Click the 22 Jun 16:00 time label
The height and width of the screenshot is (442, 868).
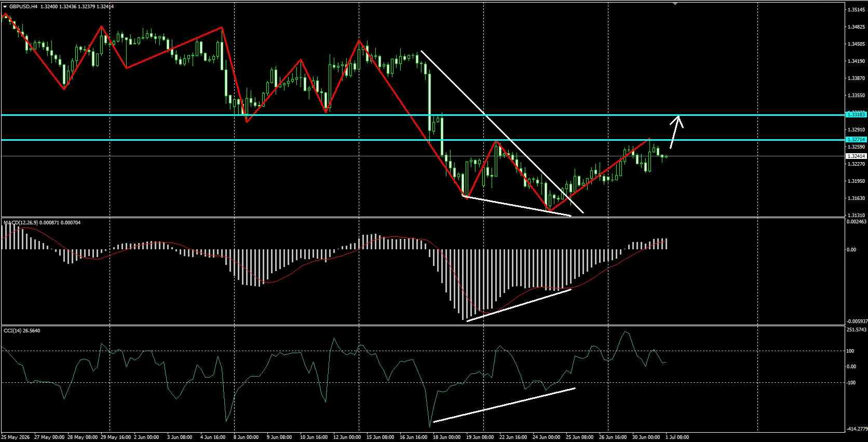click(x=512, y=437)
